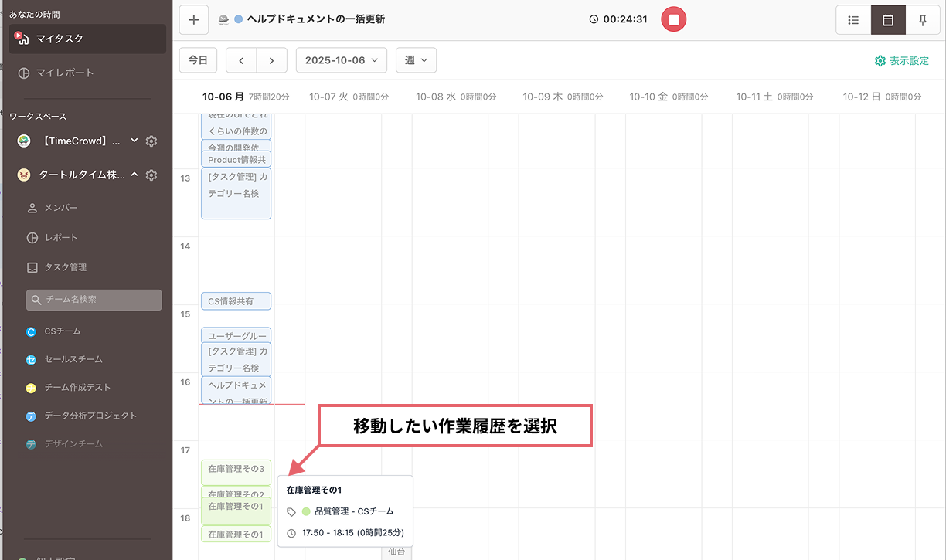This screenshot has height=560, width=946.
Task: Switch to calendar view icon
Action: [888, 20]
